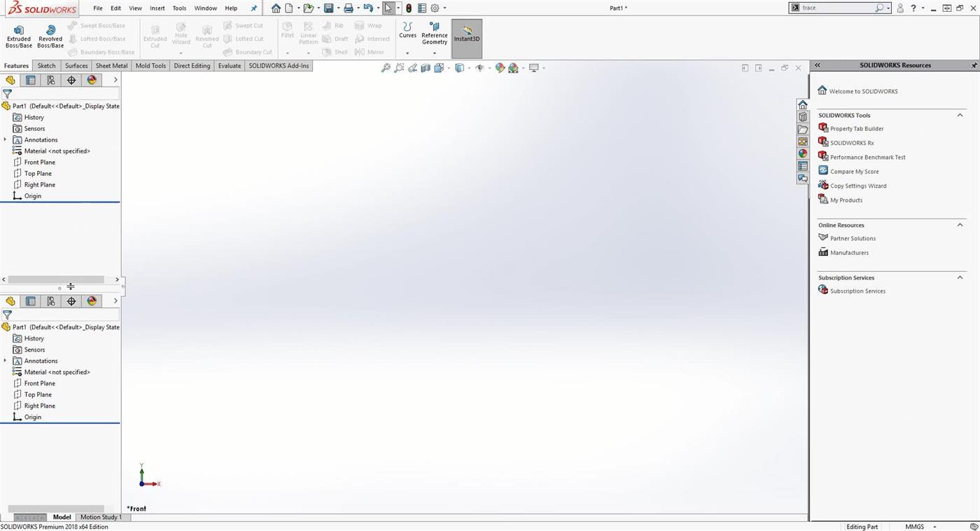980x531 pixels.
Task: Open the Design Library task pane
Action: pos(803,117)
